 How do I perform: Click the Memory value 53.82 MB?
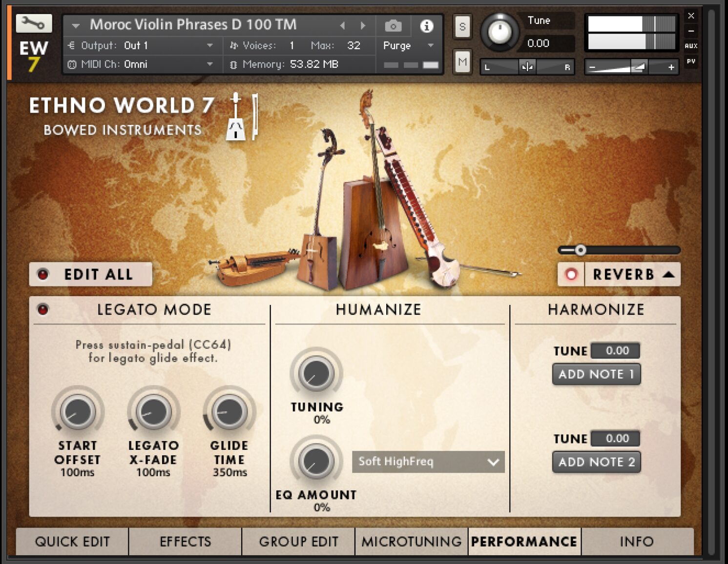pos(314,64)
